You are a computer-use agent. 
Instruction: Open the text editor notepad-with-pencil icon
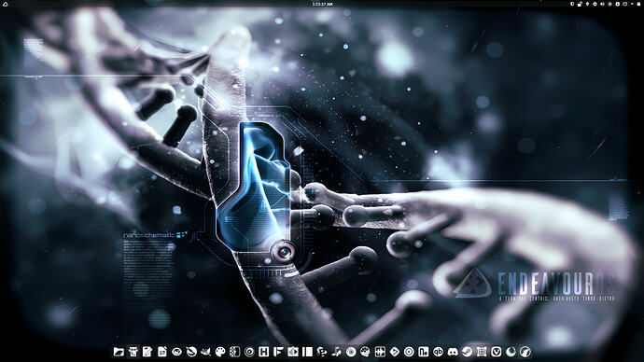(x=147, y=352)
